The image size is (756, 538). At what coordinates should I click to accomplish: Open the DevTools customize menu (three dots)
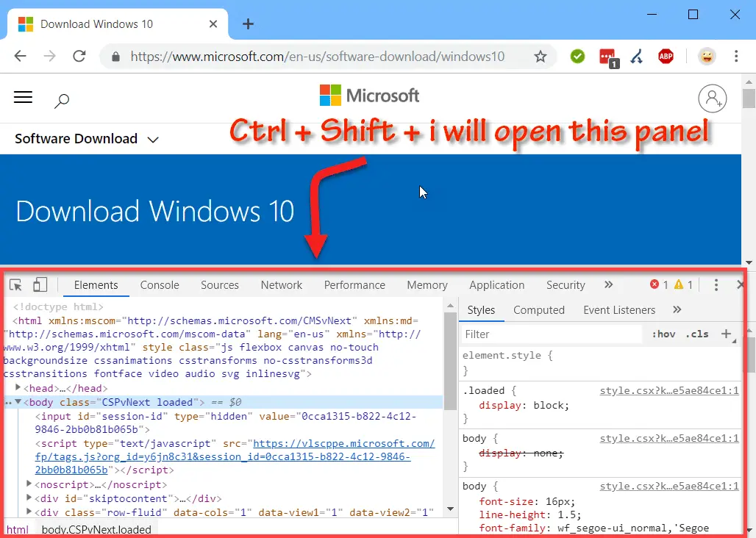[716, 285]
